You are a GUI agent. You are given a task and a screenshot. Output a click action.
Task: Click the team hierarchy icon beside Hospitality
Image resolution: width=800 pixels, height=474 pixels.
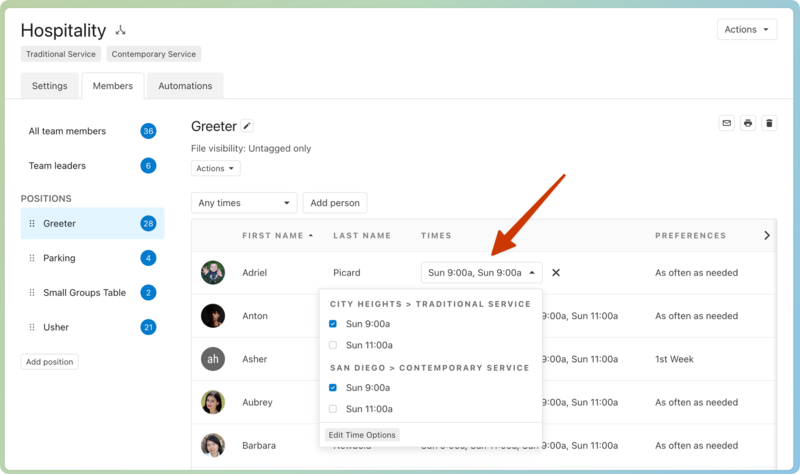click(121, 31)
